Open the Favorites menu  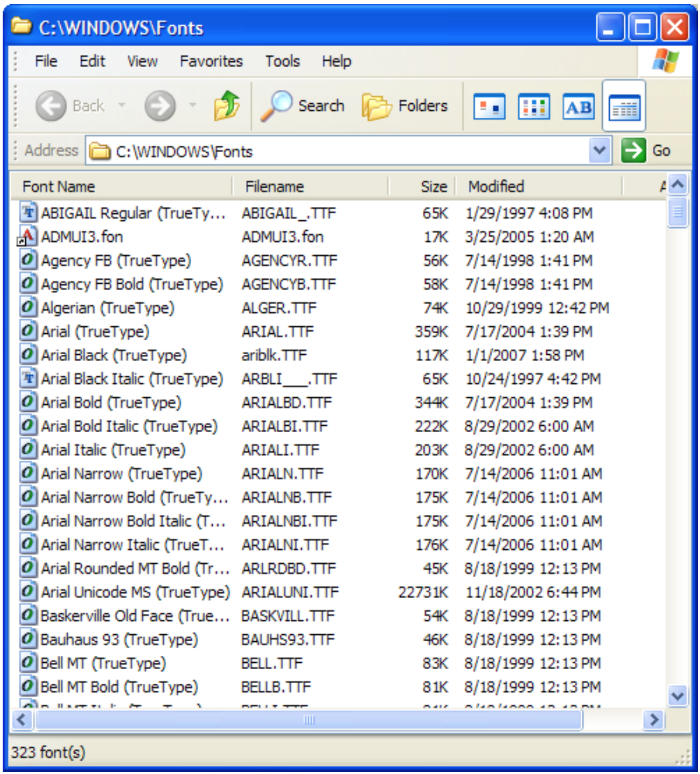[211, 61]
